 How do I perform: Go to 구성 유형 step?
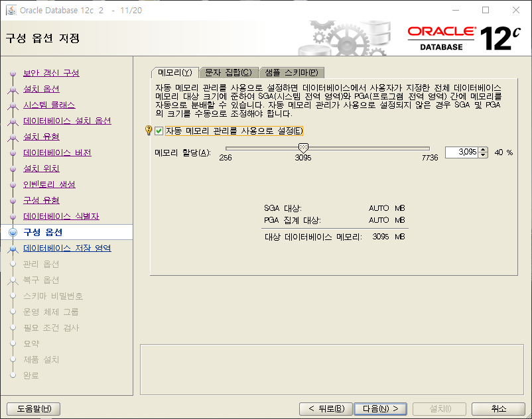(x=41, y=200)
